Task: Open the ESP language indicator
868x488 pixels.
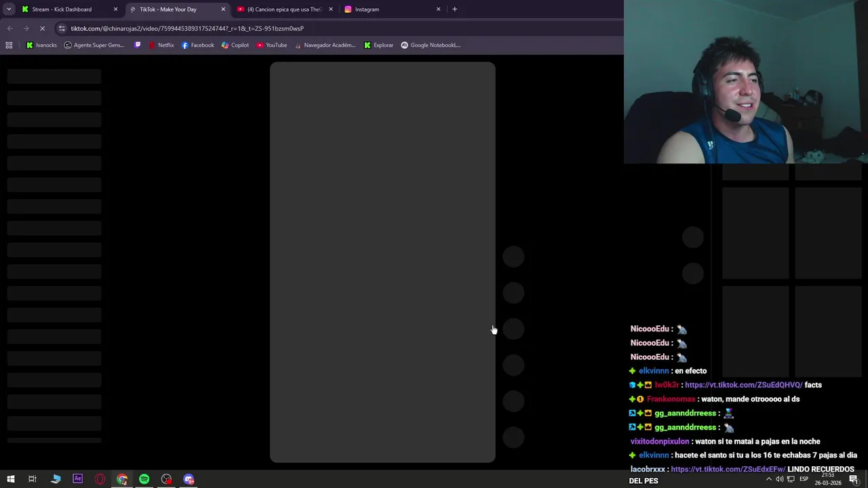Action: click(x=804, y=479)
